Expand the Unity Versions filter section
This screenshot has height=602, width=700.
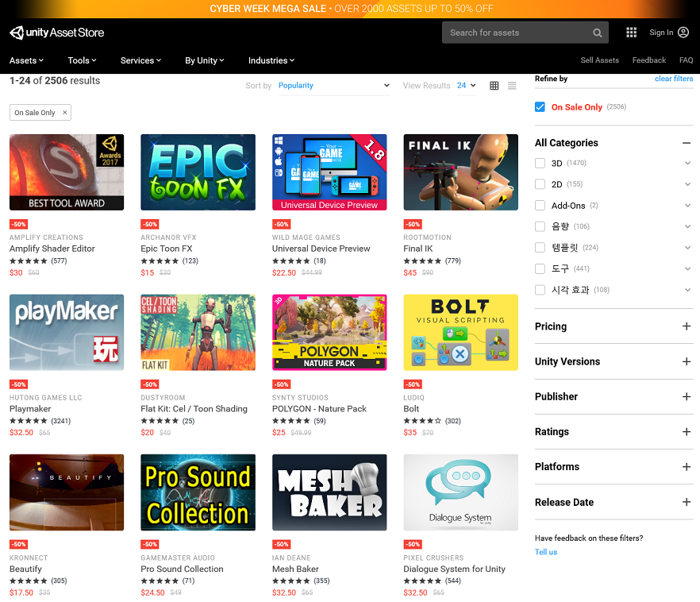point(687,361)
